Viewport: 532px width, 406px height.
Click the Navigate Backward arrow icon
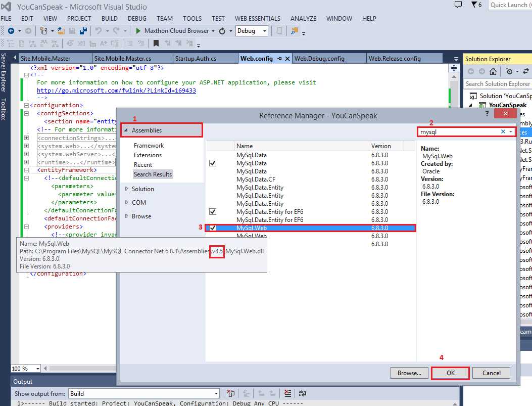(11, 31)
